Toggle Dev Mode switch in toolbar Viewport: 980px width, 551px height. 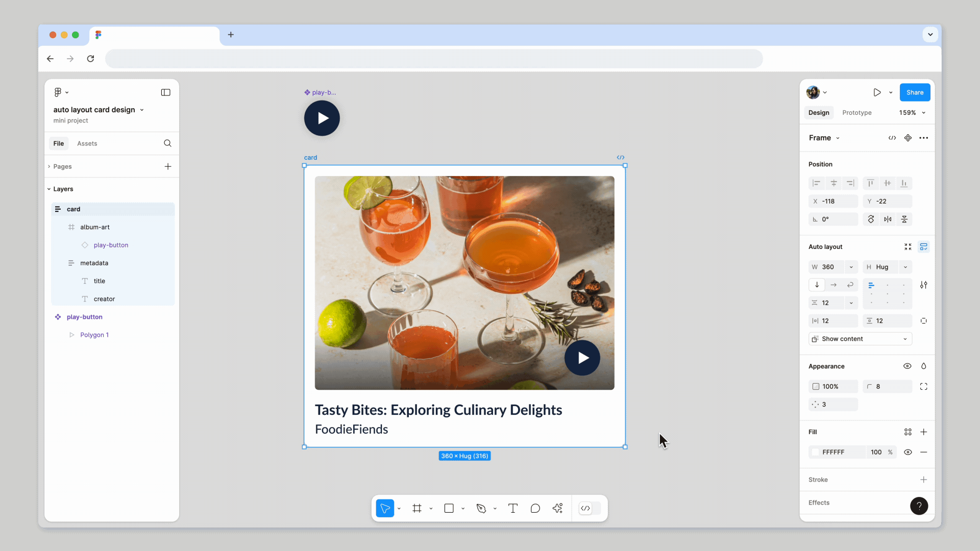(x=590, y=508)
